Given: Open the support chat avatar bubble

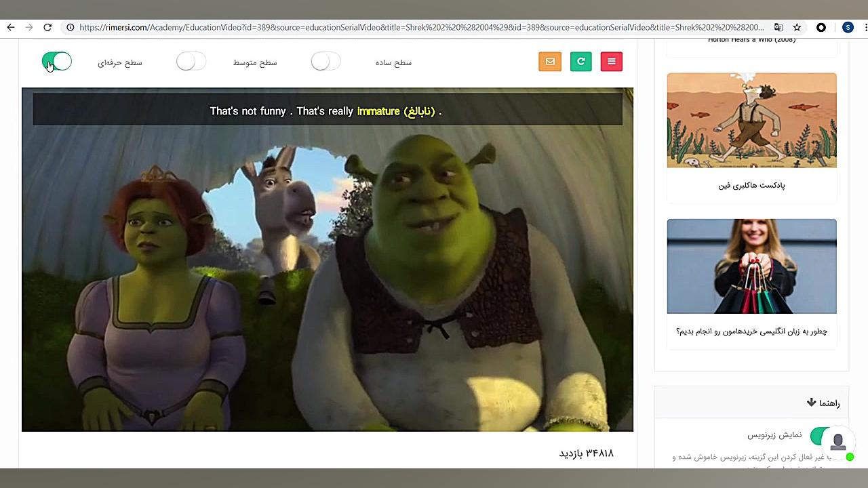Looking at the screenshot, I should point(838,441).
